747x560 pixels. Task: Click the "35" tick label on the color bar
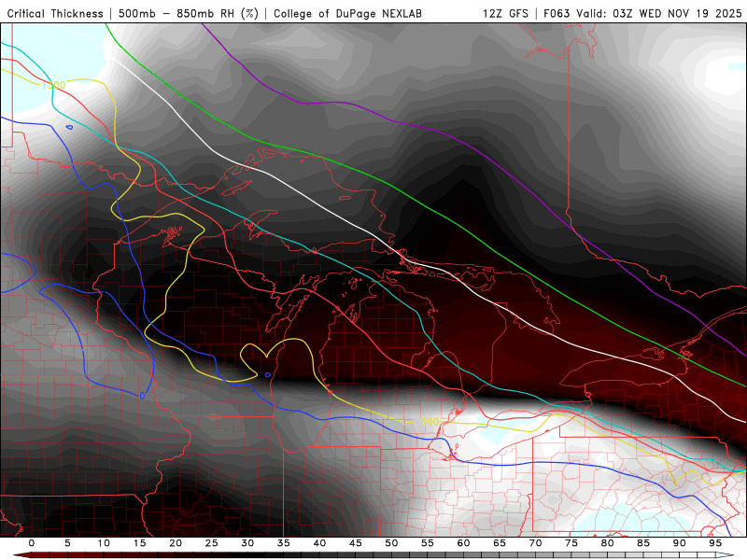click(284, 543)
